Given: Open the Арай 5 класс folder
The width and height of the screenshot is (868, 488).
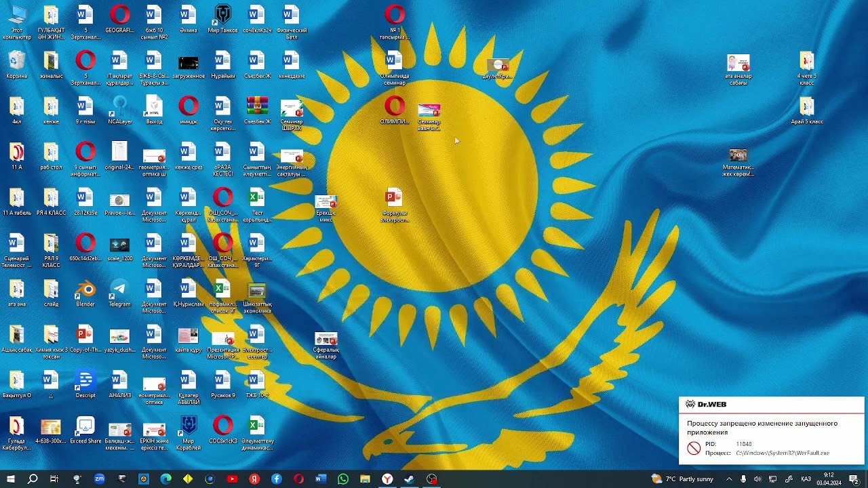Looking at the screenshot, I should 806,112.
